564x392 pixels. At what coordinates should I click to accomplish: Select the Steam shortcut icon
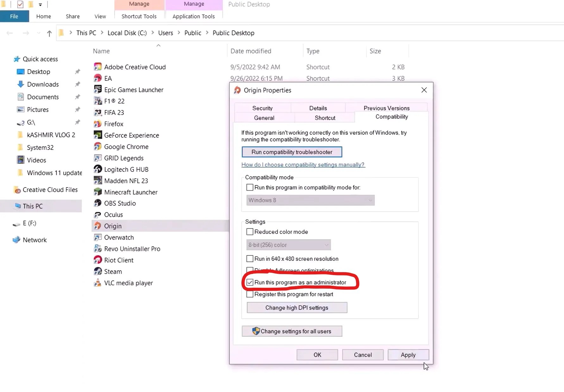click(x=98, y=271)
